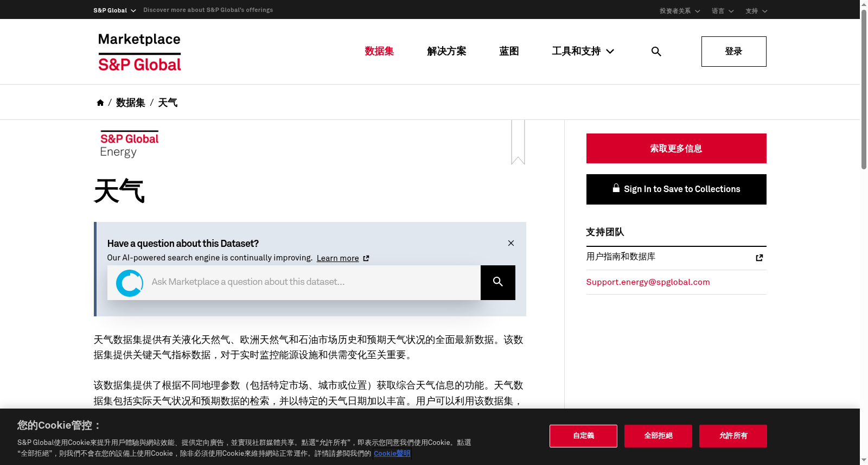Click the 索取更多信息 red button
Image resolution: width=868 pixels, height=465 pixels.
pyautogui.click(x=676, y=148)
